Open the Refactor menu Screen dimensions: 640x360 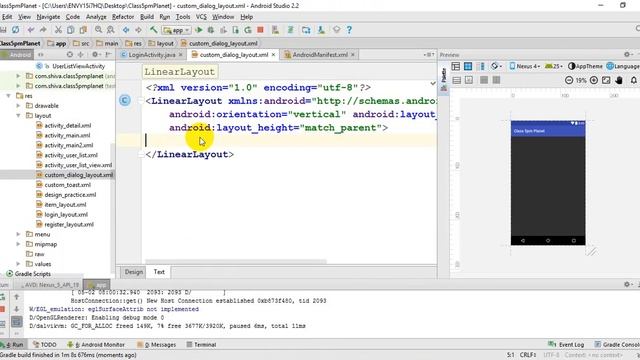tap(123, 17)
